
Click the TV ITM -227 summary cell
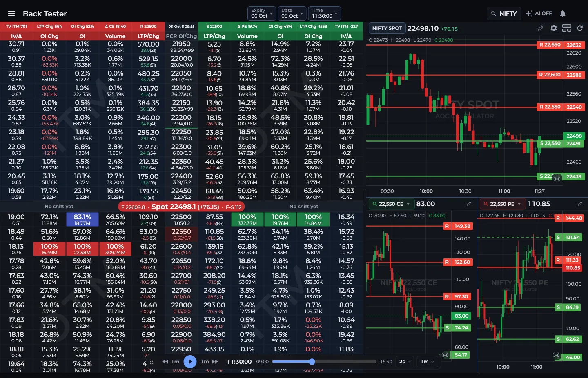click(346, 27)
